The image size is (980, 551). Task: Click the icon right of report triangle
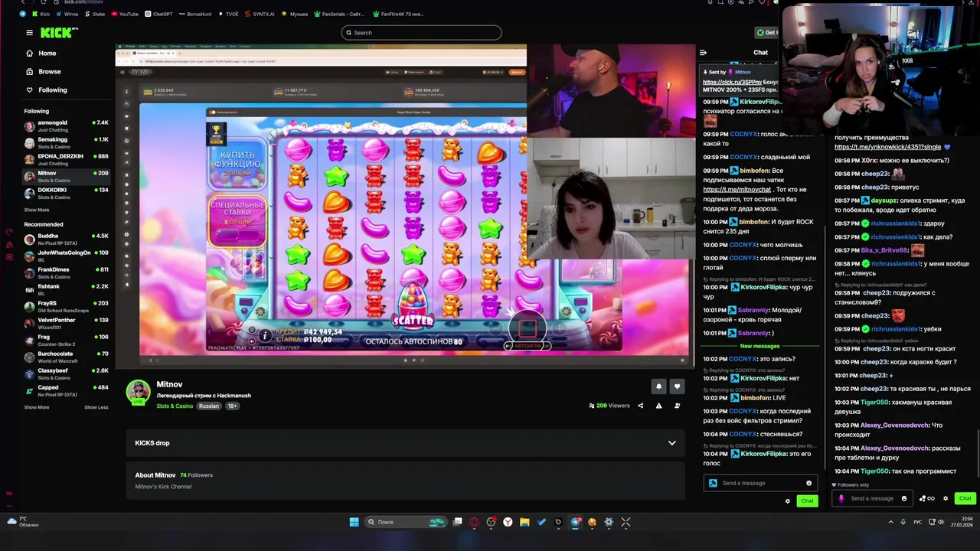coord(677,406)
